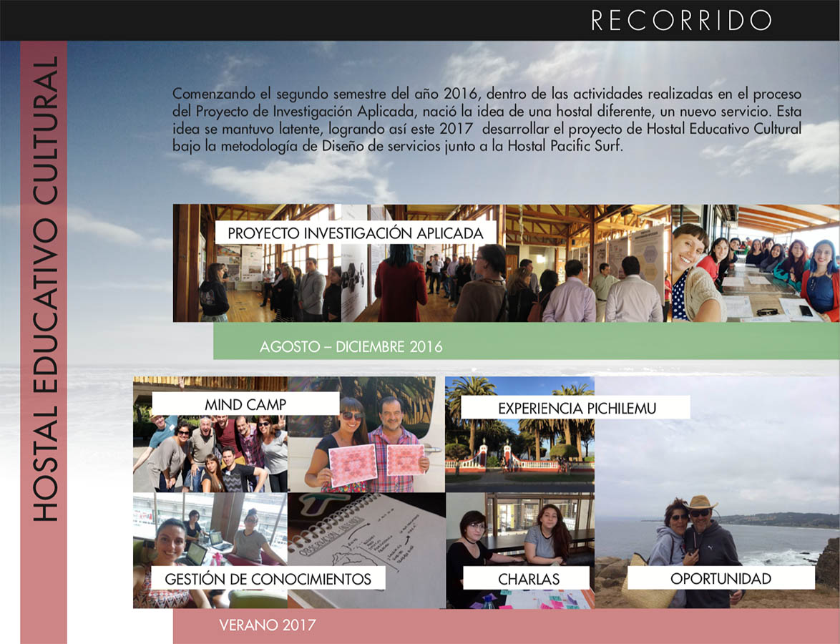Image resolution: width=840 pixels, height=644 pixels.
Task: Open the EXPERIENCIA PICHILEMU label
Action: (x=576, y=409)
